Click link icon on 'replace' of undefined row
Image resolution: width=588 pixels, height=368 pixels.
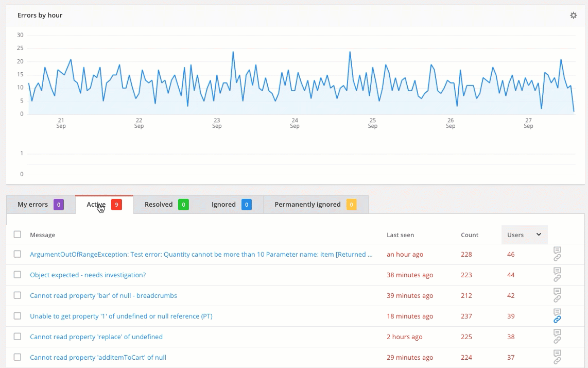(557, 340)
